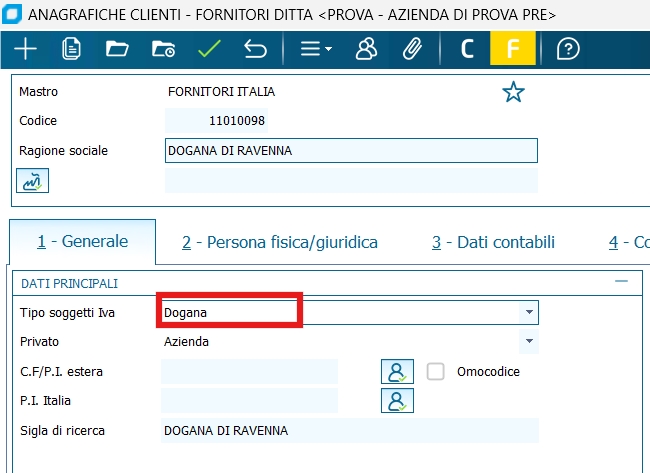Toggle the yellow F fornitori button

(x=513, y=49)
